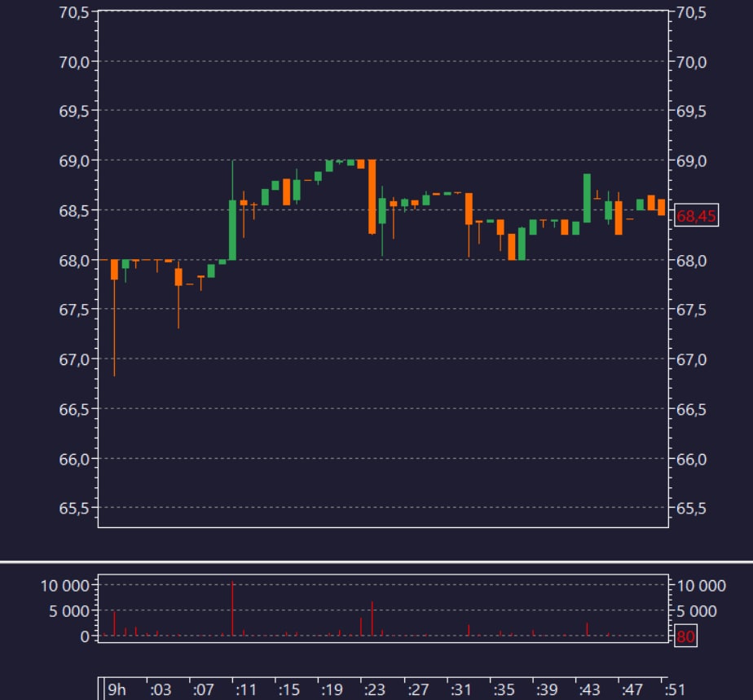Click 0 on the left volume axis
This screenshot has width=753, height=700.
[x=85, y=636]
